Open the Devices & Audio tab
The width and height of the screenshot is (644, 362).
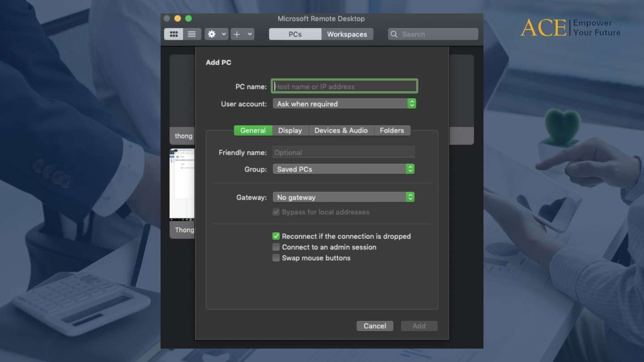(341, 130)
